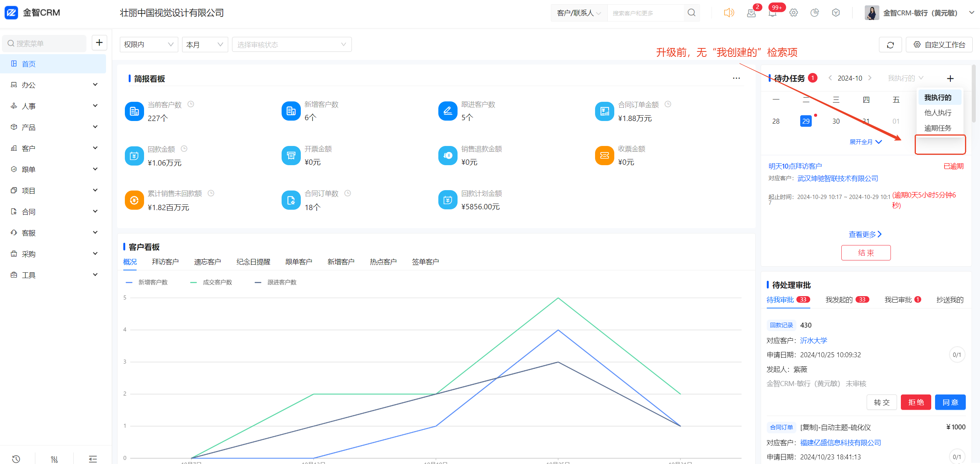Switch to the 拜访客户 tab

coord(165,262)
